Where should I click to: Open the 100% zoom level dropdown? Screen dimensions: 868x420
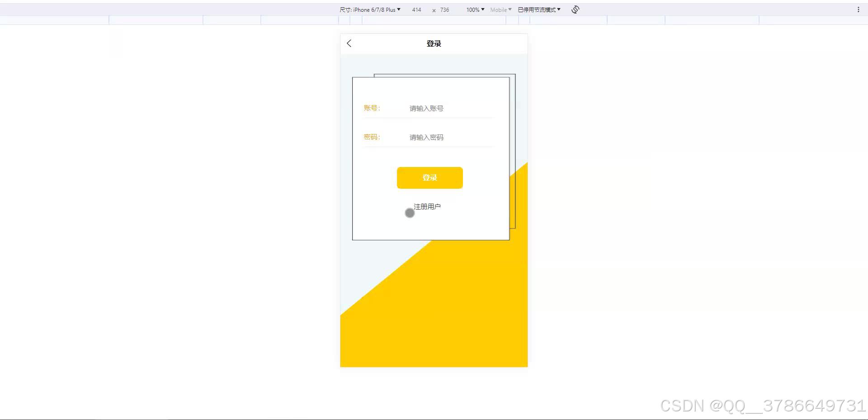click(x=474, y=10)
